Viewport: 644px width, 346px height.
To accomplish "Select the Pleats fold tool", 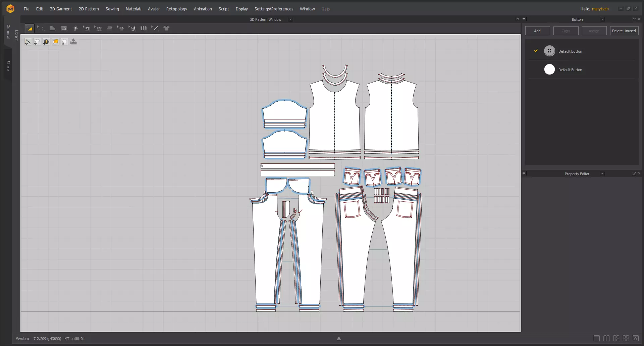I will tap(144, 29).
